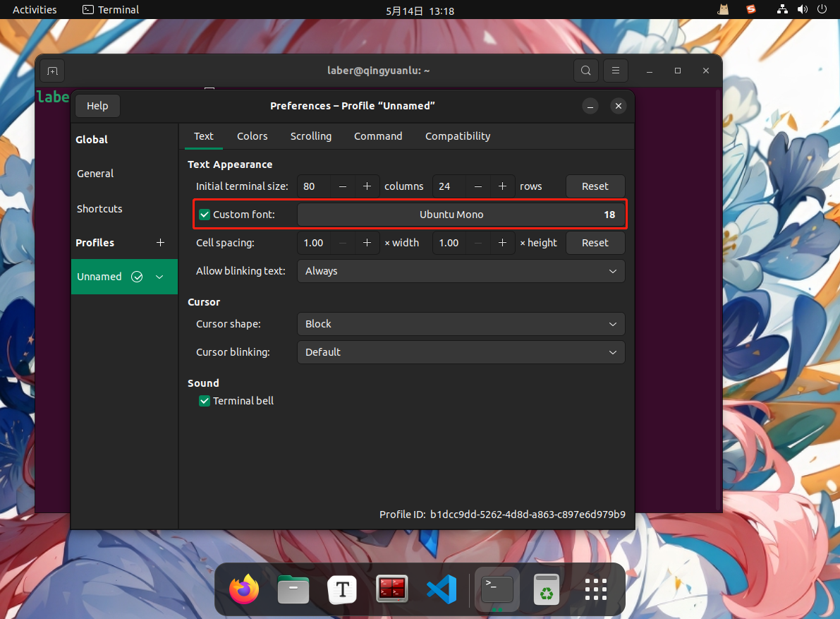Open Cursor shape dropdown

click(x=461, y=324)
